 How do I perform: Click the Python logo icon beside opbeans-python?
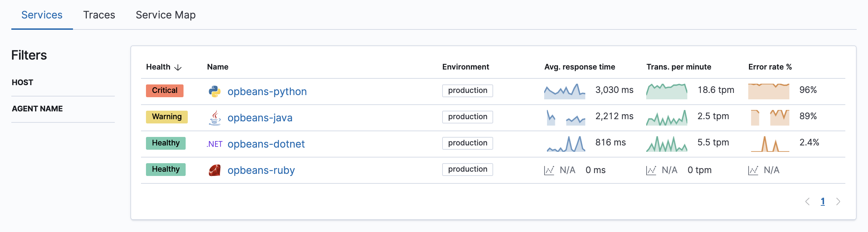coord(215,92)
